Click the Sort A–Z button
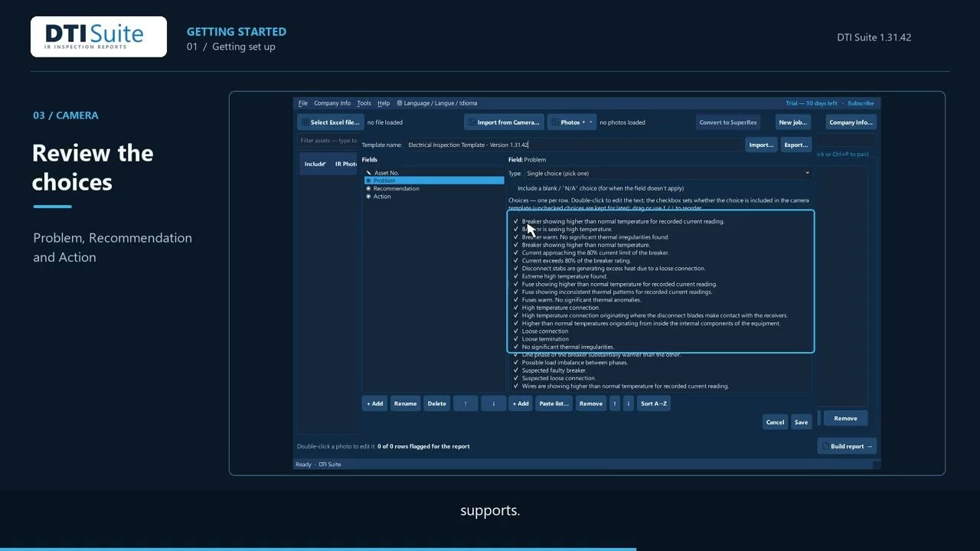Screen dimensions: 980x551 point(653,403)
